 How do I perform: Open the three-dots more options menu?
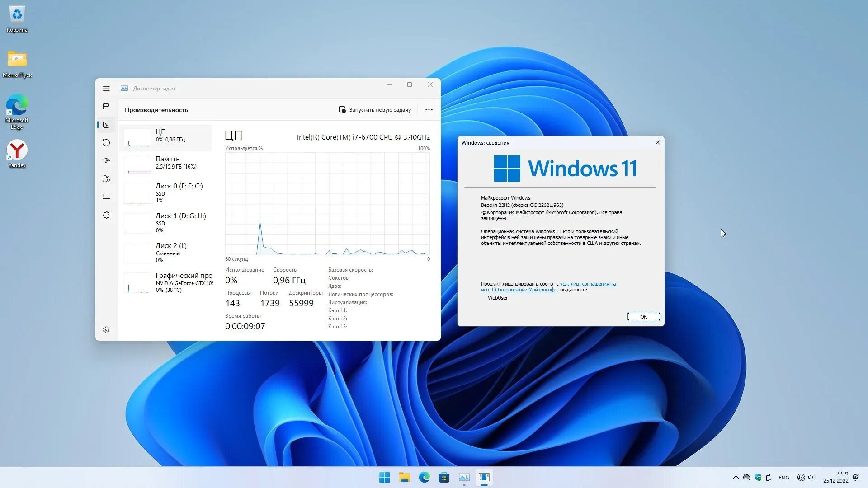[x=429, y=110]
